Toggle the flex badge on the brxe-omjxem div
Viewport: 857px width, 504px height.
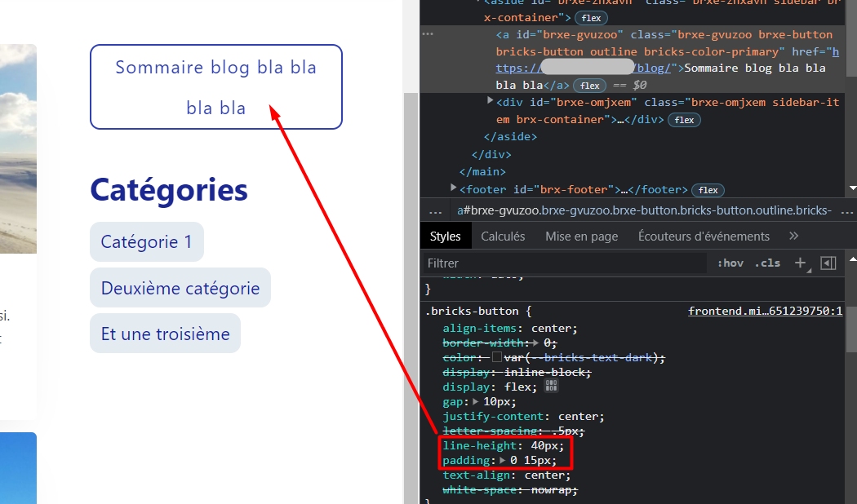[x=684, y=120]
